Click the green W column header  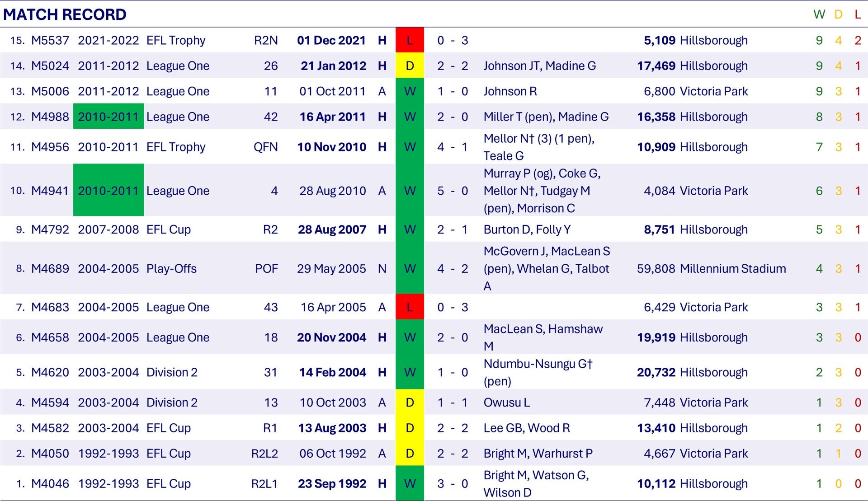click(819, 14)
